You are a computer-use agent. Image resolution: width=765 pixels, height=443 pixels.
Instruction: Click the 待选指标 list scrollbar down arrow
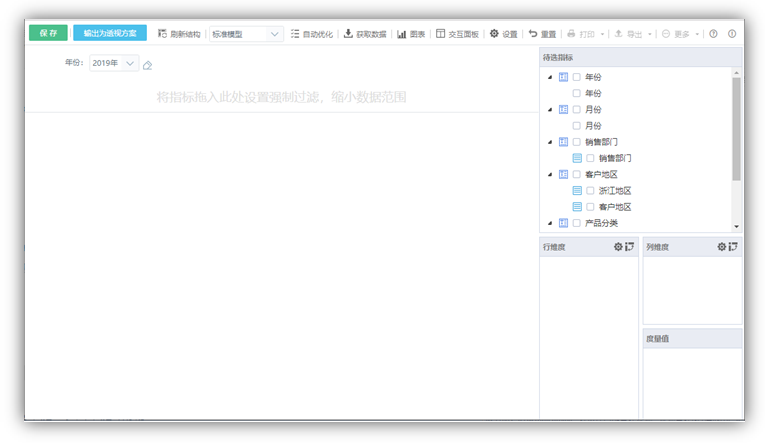pyautogui.click(x=737, y=227)
